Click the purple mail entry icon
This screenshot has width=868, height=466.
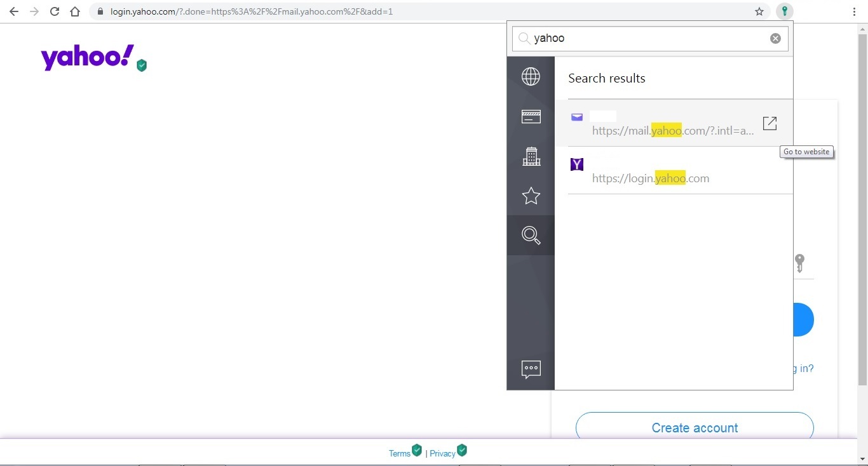577,117
